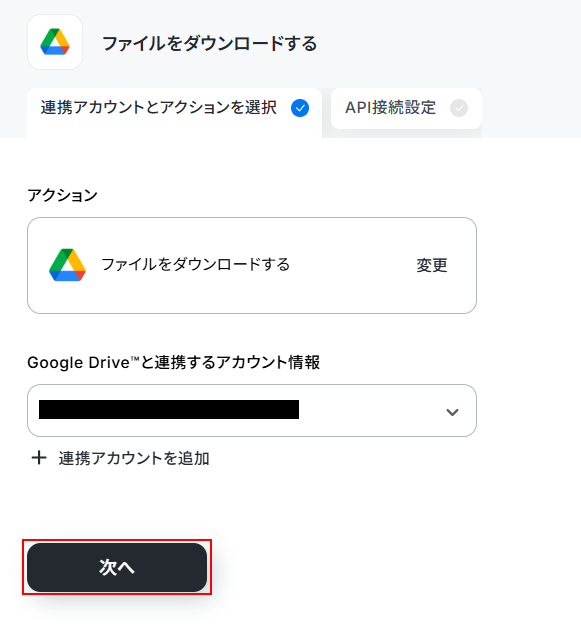581x633 pixels.
Task: Click the Google Drive icon inside the action card
Action: [x=67, y=265]
